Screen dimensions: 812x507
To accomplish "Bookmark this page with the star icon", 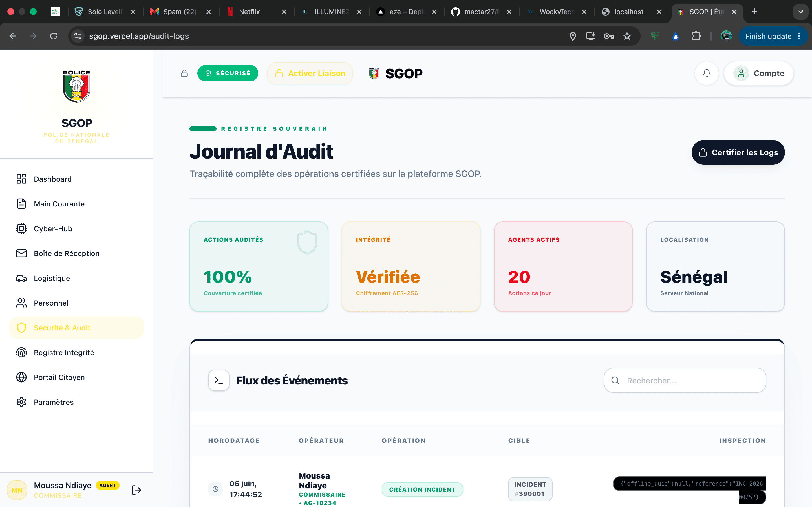I will point(627,36).
